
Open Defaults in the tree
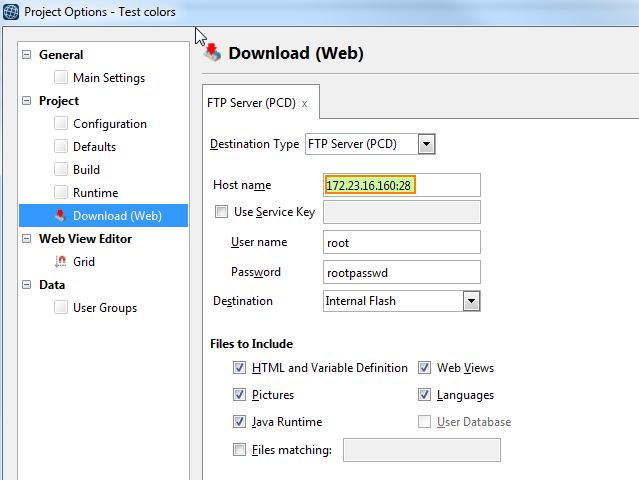click(x=94, y=146)
